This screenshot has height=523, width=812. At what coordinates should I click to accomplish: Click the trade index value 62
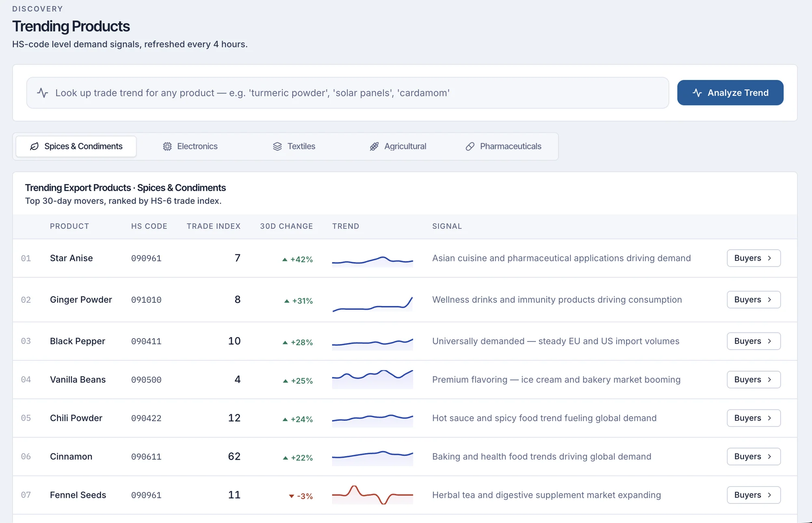(234, 456)
